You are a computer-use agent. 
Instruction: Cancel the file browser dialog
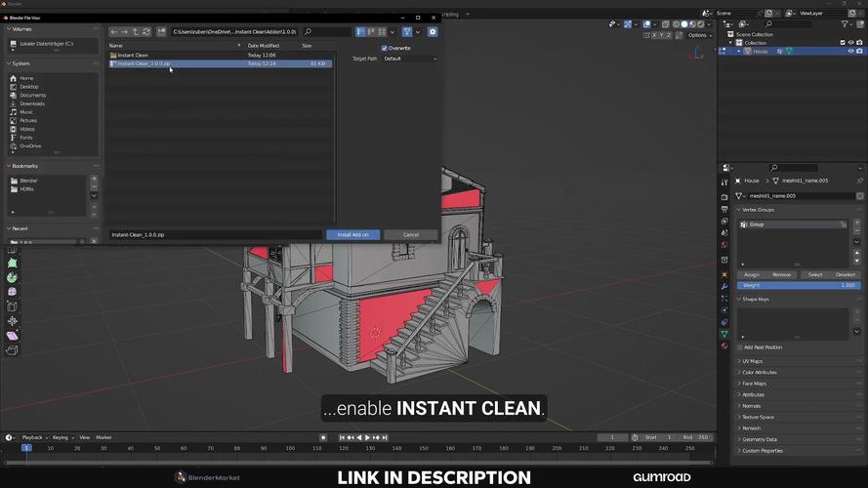coord(411,234)
